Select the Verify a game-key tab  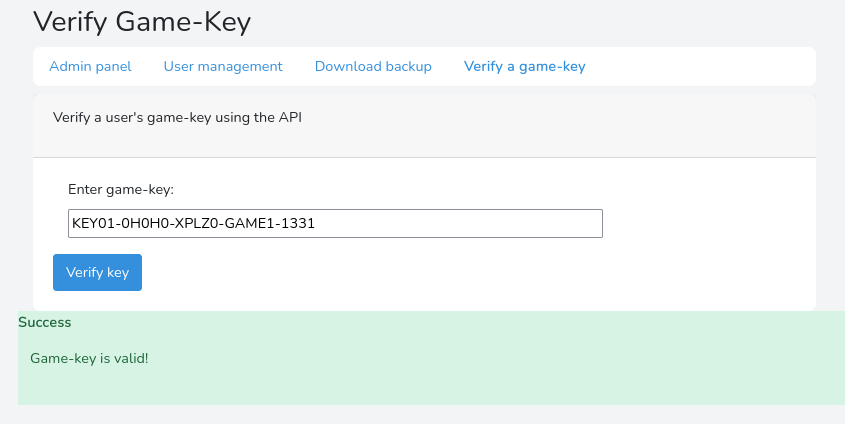pos(524,66)
